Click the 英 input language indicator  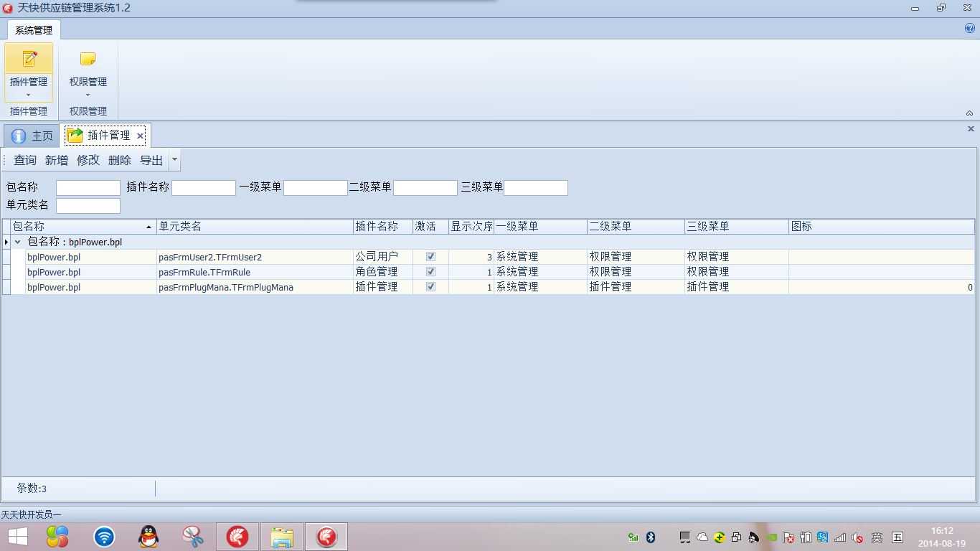click(x=877, y=537)
